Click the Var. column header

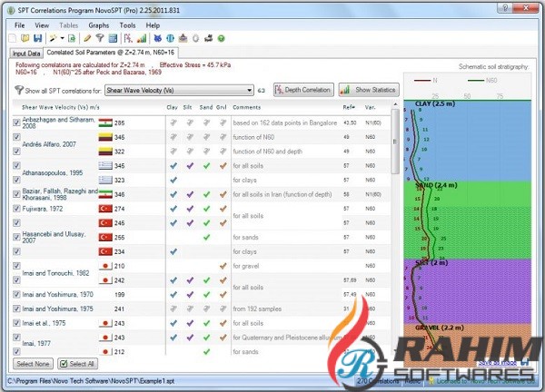pyautogui.click(x=371, y=108)
